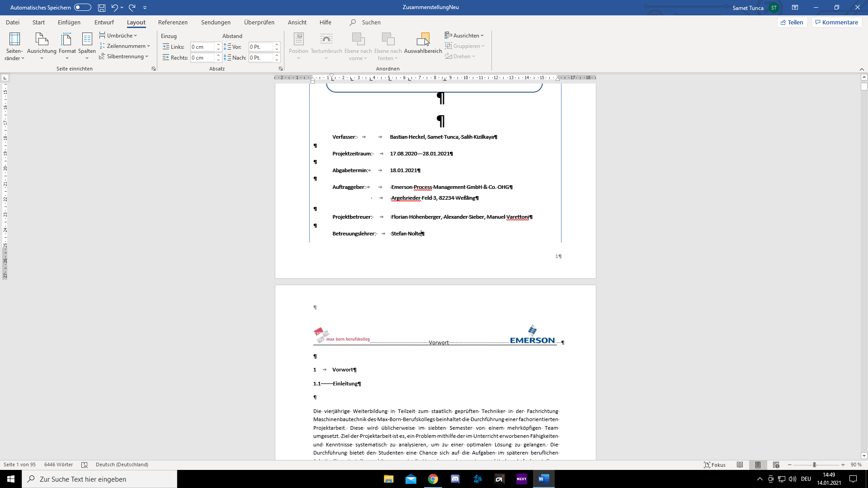Switch to the read mode view icon
Viewport: 868px width, 488px height.
coord(740,465)
